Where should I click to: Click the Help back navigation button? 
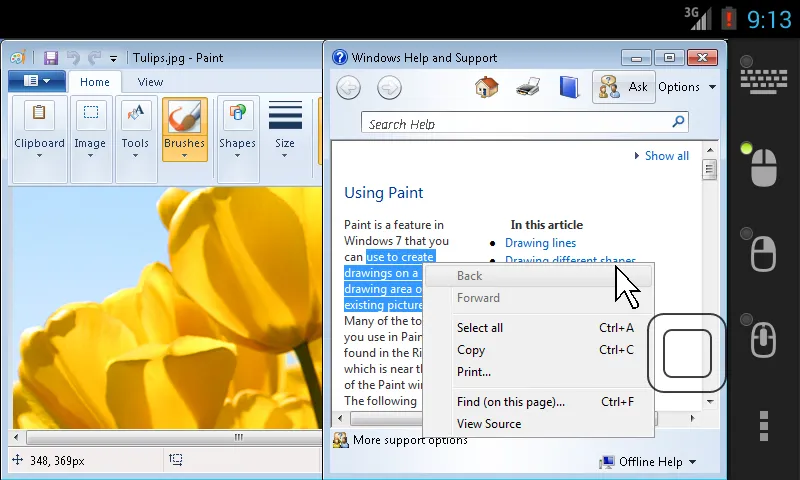pyautogui.click(x=349, y=88)
